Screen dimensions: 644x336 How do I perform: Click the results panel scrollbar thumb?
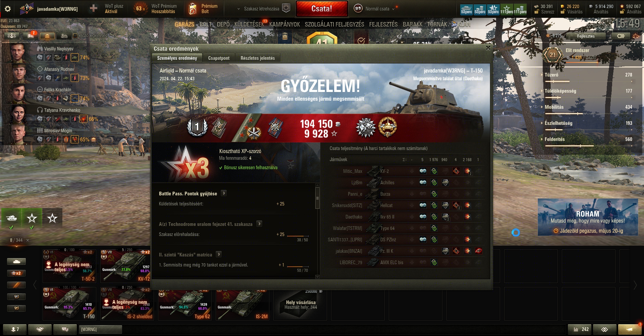point(317,198)
